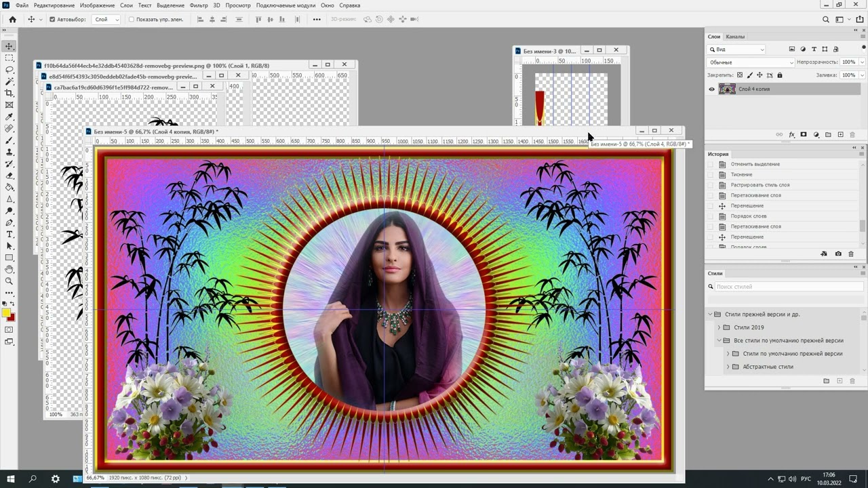Toggle lock transparent pixels
The width and height of the screenshot is (868, 488).
740,75
